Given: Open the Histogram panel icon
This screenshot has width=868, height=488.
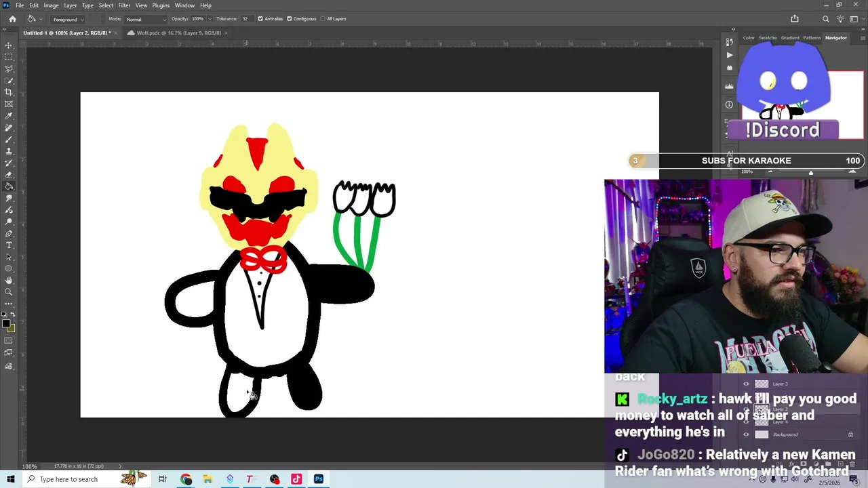Looking at the screenshot, I should pyautogui.click(x=729, y=86).
